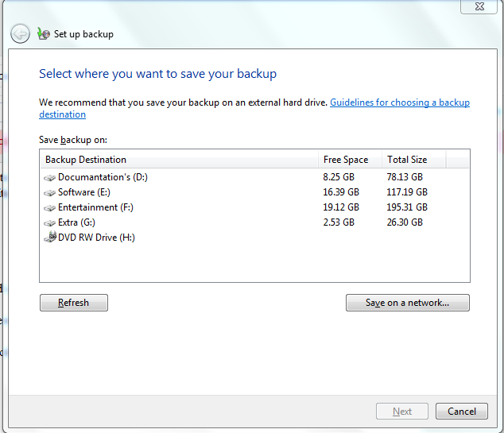The height and width of the screenshot is (433, 504).
Task: Click the Set up backup wizard icon
Action: point(44,33)
